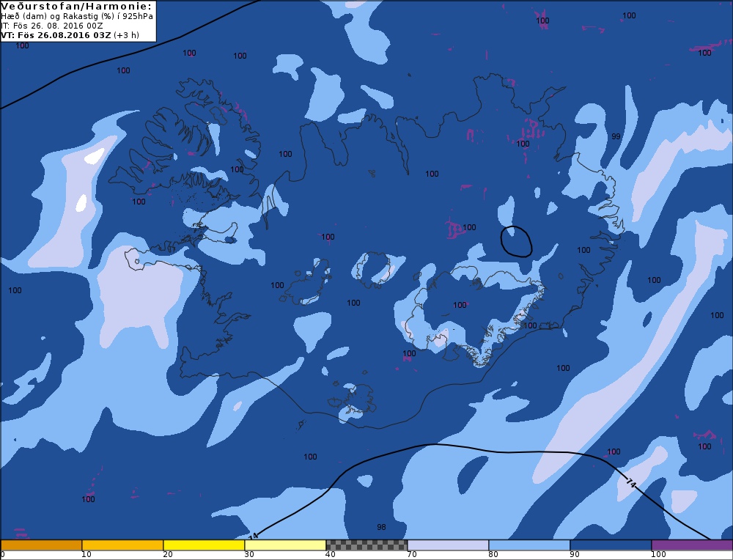Click the legend tick label "40"
Image resolution: width=733 pixels, height=560 pixels.
click(331, 555)
